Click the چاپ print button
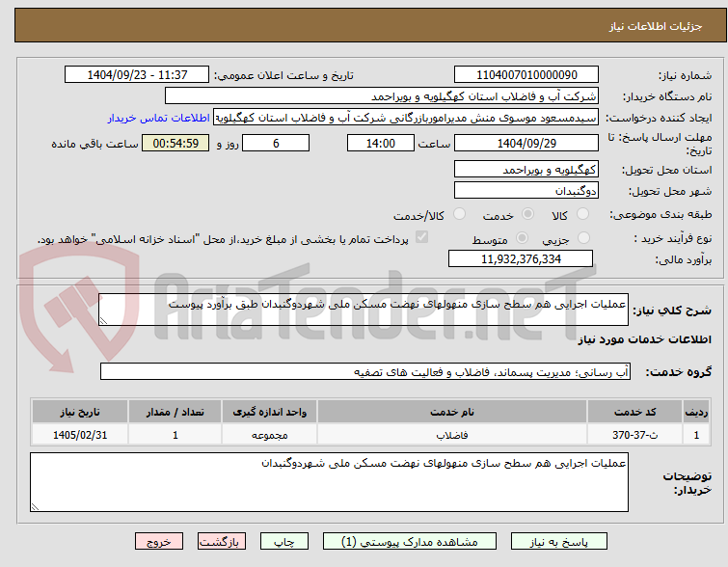728x567 pixels. (284, 542)
